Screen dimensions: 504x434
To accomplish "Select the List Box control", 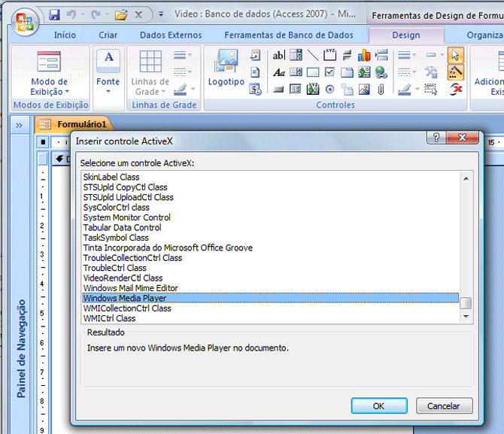I will [296, 72].
